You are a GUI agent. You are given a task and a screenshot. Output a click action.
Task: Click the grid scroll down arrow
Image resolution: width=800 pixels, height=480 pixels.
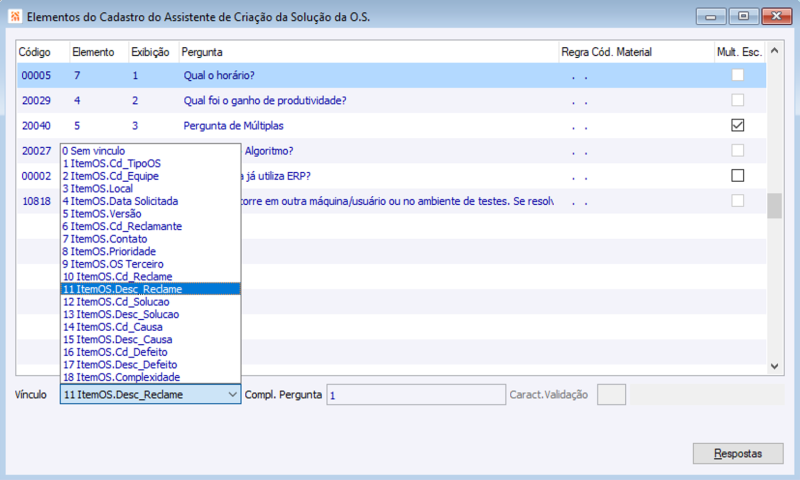(774, 366)
